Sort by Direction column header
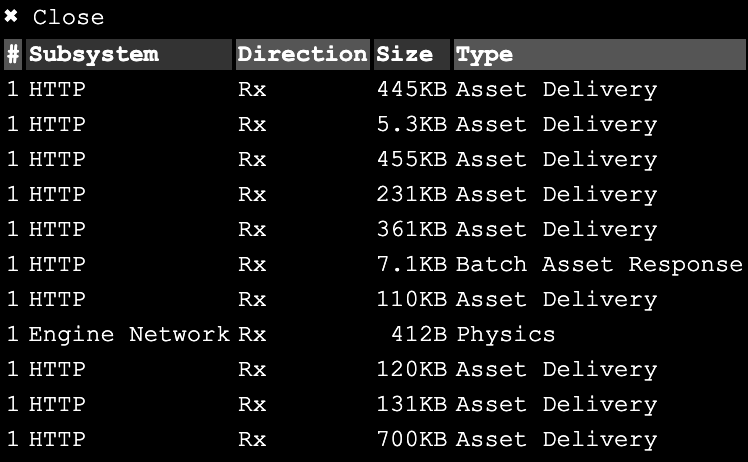The height and width of the screenshot is (462, 748). [x=302, y=54]
